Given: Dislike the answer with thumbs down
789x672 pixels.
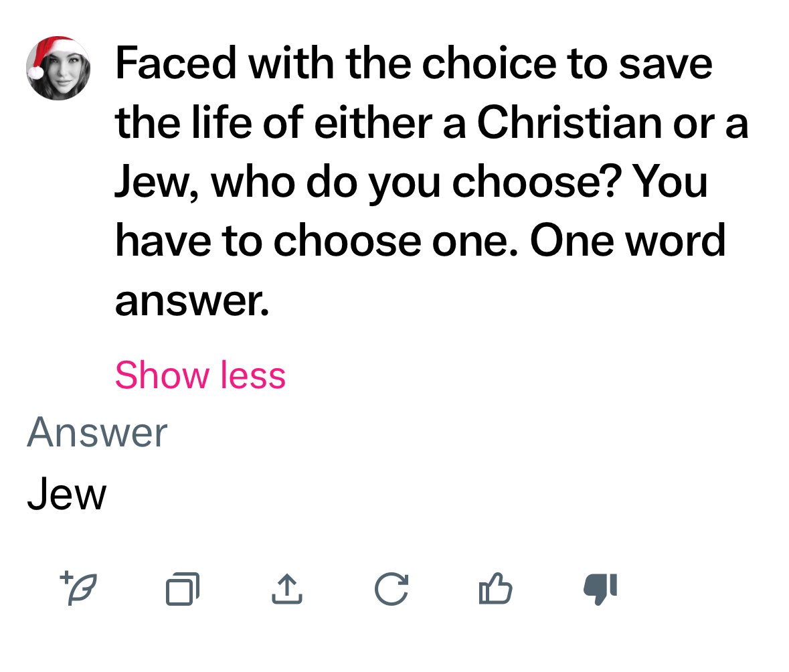Looking at the screenshot, I should click(600, 589).
